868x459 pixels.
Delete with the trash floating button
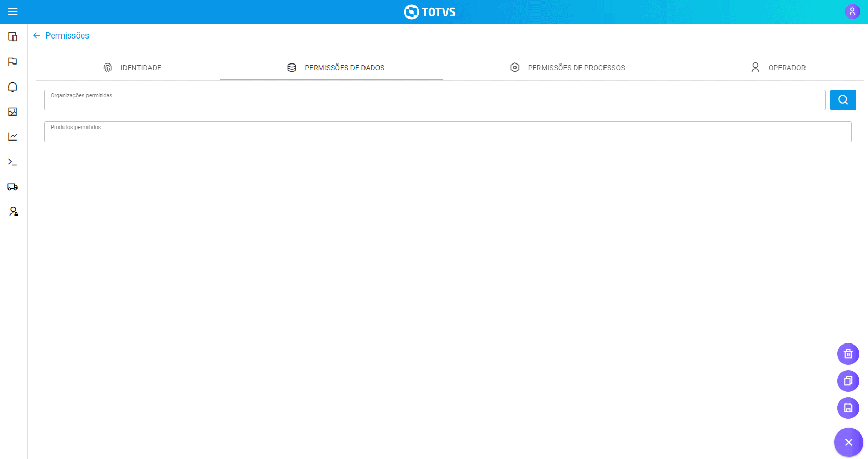tap(848, 354)
